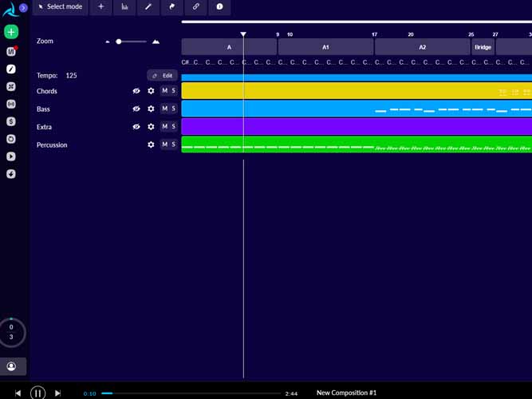Click the green Percussion track lane

pos(357,144)
